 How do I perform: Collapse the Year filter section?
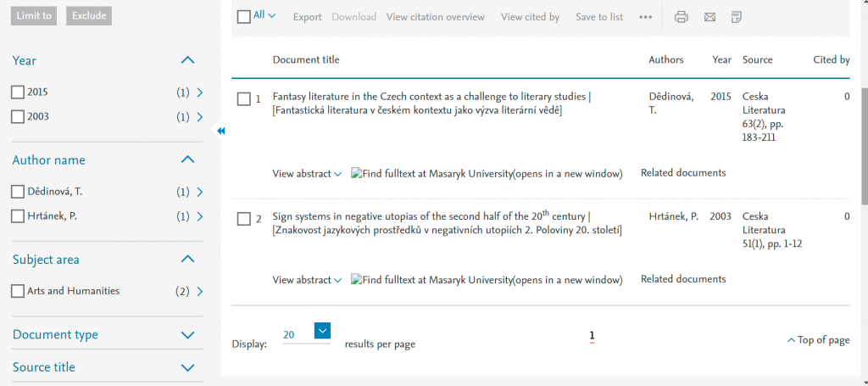pyautogui.click(x=188, y=60)
